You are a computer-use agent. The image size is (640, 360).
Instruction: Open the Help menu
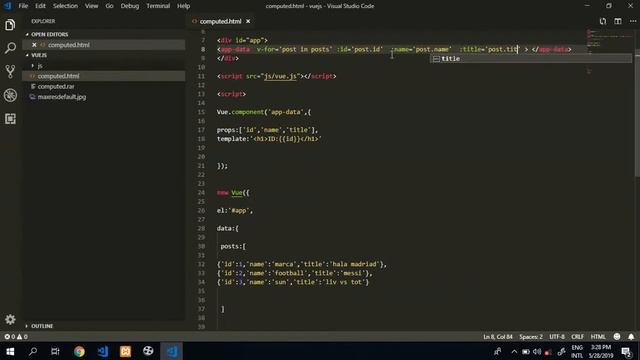click(x=183, y=6)
